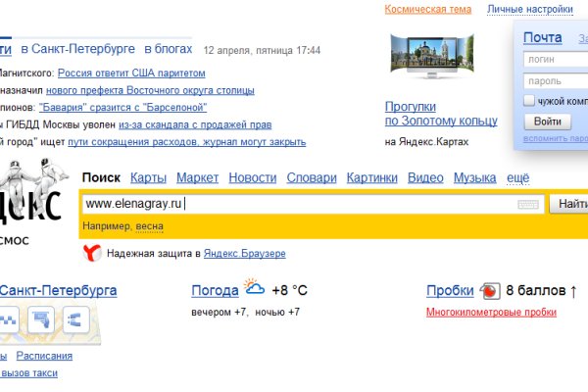
Task: Click the middle map tile icon
Action: pyautogui.click(x=40, y=319)
